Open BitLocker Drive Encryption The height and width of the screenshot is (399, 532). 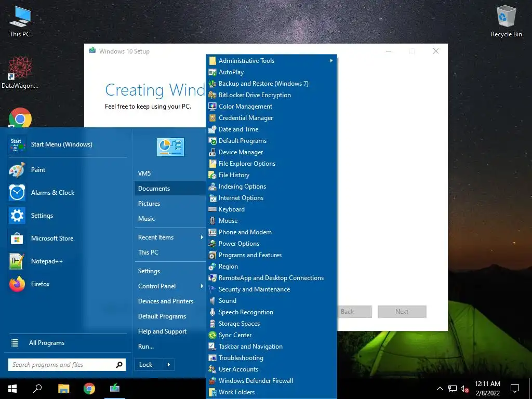(x=271, y=95)
